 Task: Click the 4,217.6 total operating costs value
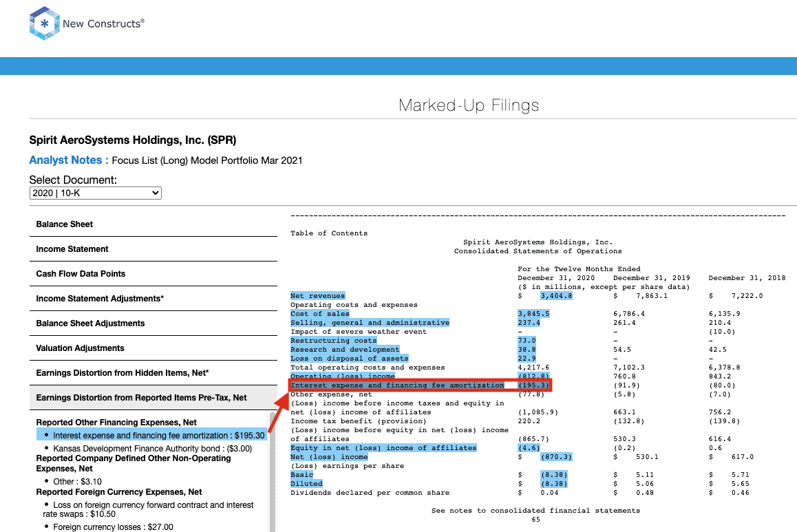(533, 368)
